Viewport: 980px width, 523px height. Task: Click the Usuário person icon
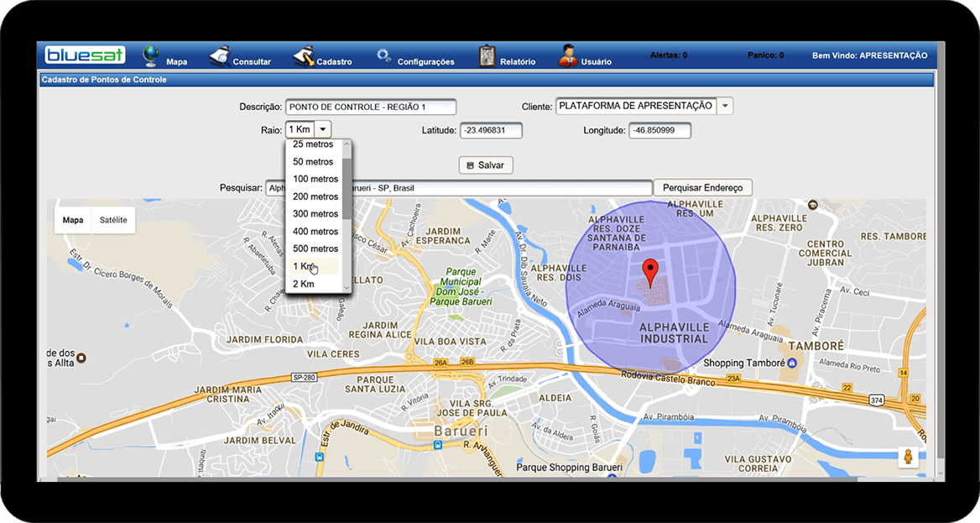click(x=568, y=55)
